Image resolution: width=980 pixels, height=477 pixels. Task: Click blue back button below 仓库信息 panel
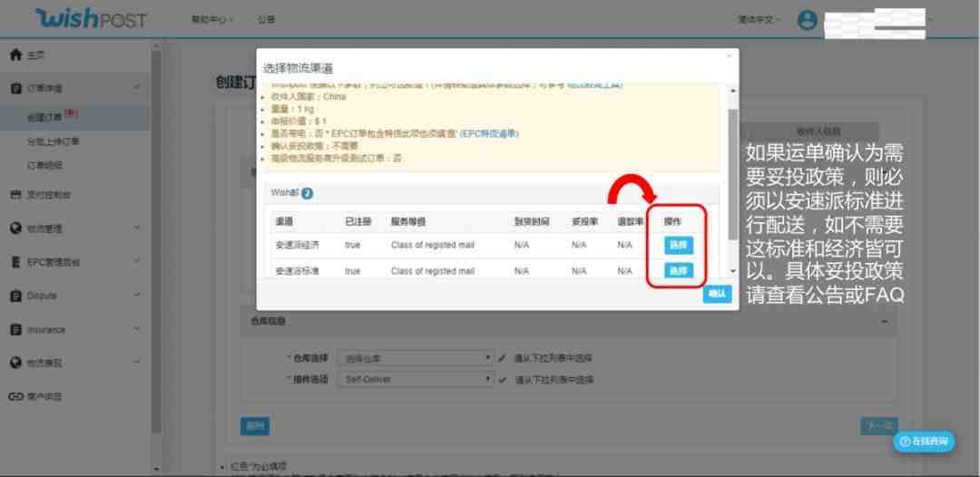254,426
